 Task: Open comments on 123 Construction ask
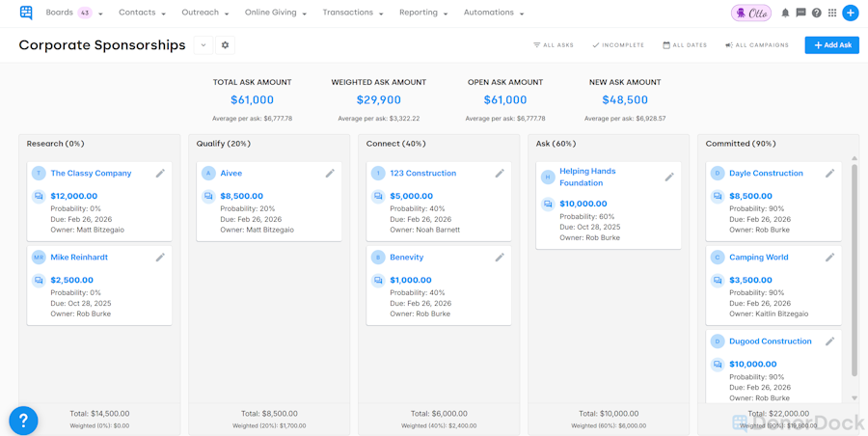378,196
